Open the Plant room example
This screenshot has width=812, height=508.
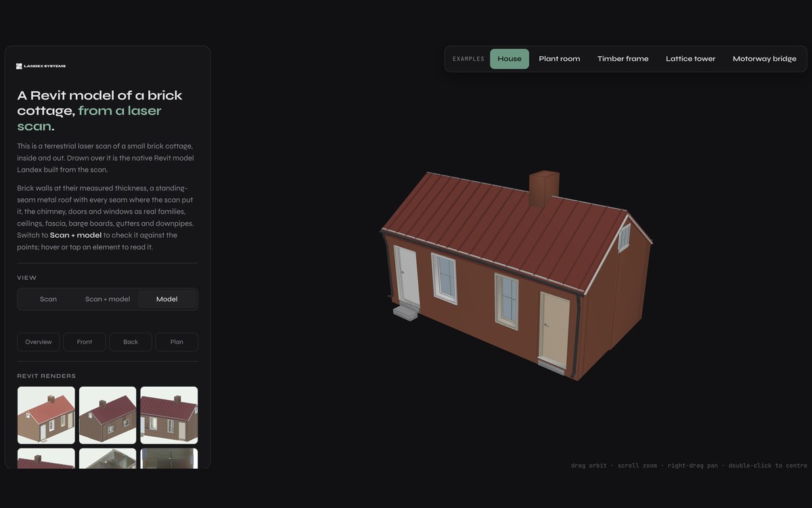[x=560, y=59]
